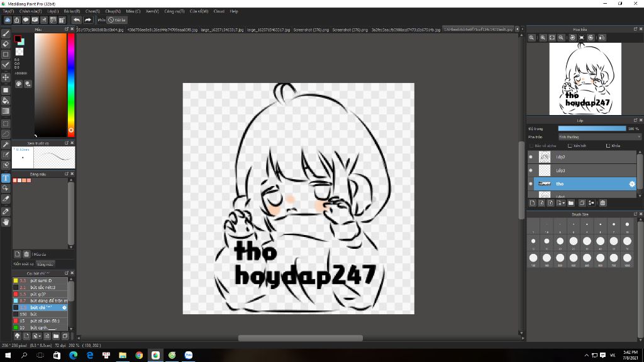The width and height of the screenshot is (644, 362).
Task: Select layer Lớp2 in layer list
Action: [582, 156]
